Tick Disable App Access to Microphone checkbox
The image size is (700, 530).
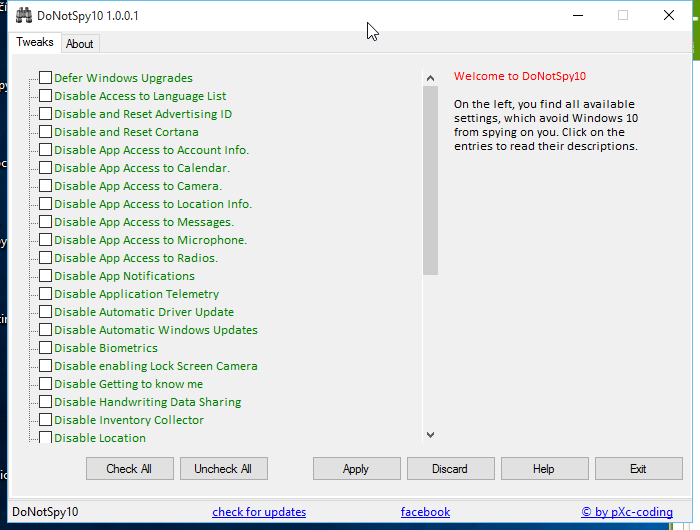(46, 240)
